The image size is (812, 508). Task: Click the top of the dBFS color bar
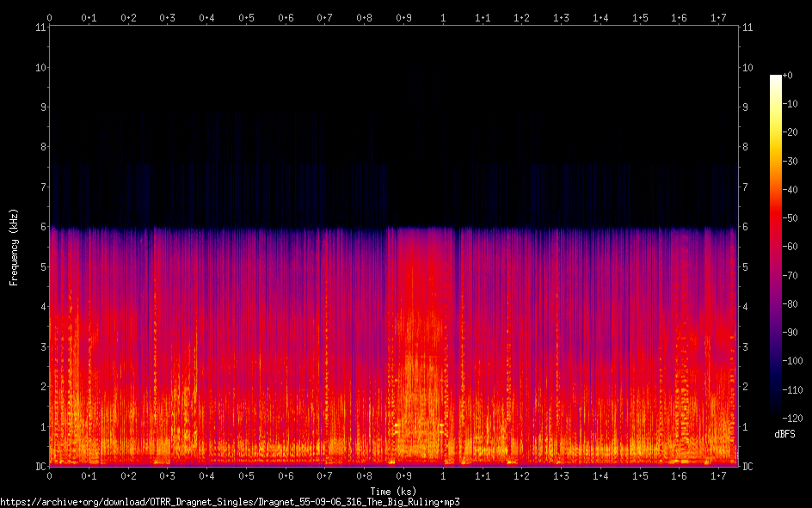[x=776, y=77]
